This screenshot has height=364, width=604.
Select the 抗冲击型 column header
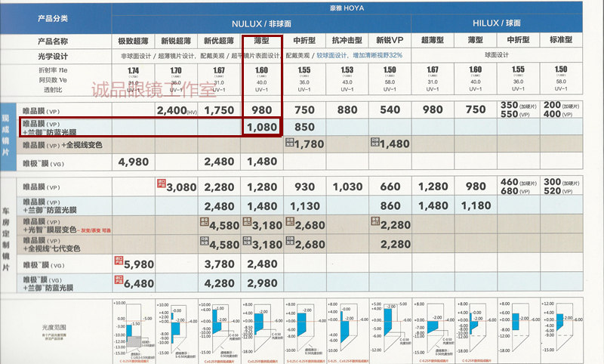tap(347, 40)
